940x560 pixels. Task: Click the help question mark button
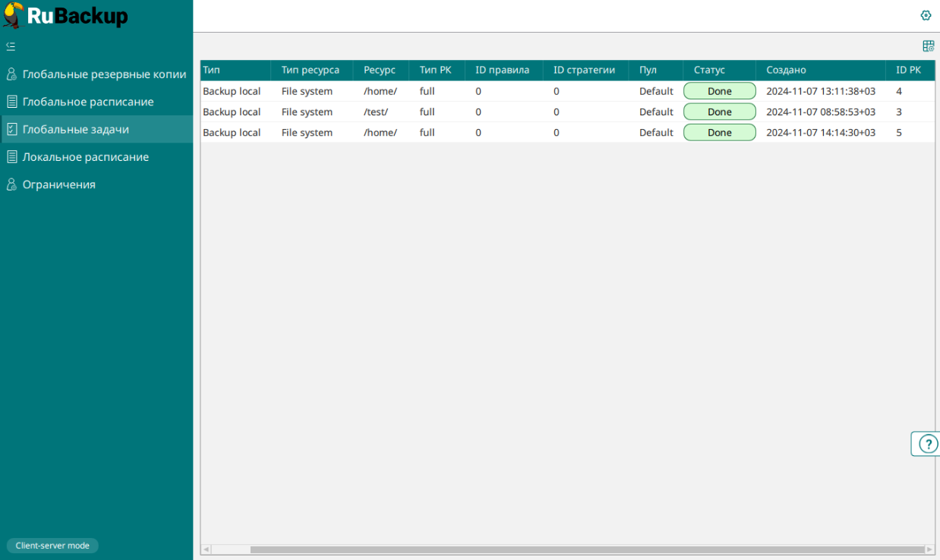point(928,444)
